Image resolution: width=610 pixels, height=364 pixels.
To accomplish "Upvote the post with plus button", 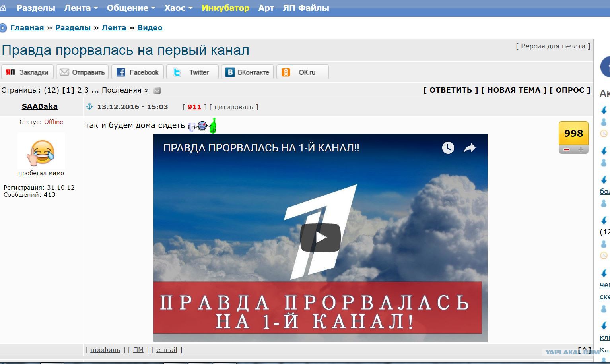I will point(581,150).
